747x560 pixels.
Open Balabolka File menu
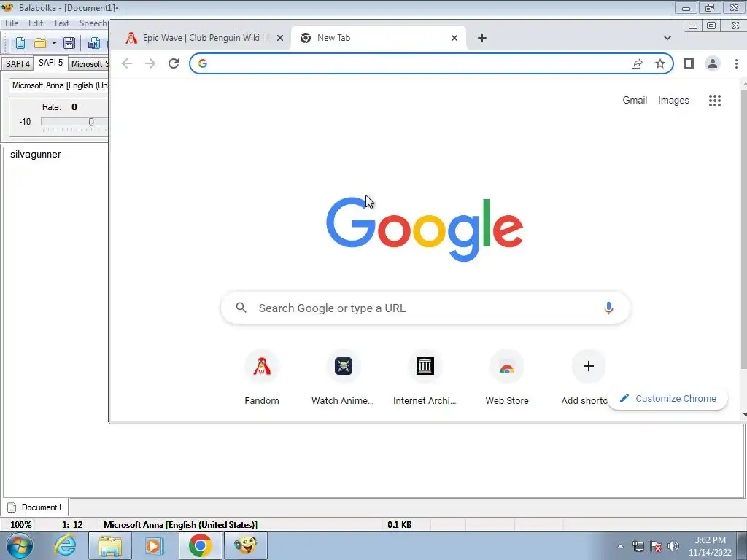click(x=12, y=23)
